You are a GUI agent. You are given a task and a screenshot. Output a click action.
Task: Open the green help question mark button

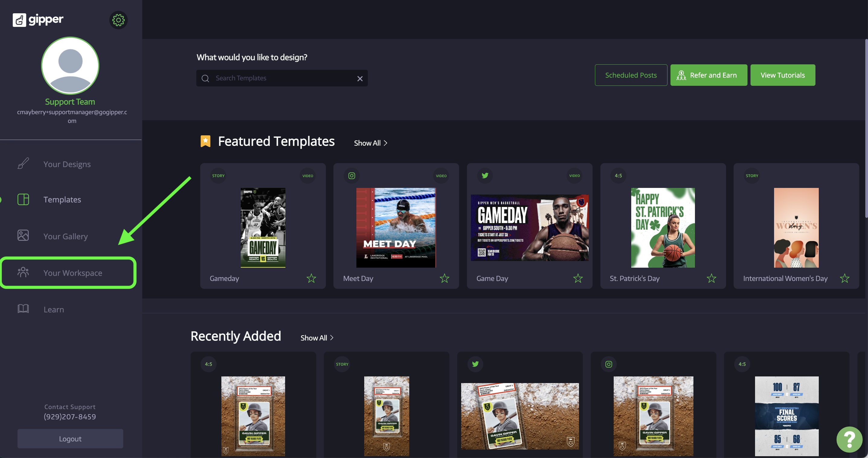(x=850, y=440)
